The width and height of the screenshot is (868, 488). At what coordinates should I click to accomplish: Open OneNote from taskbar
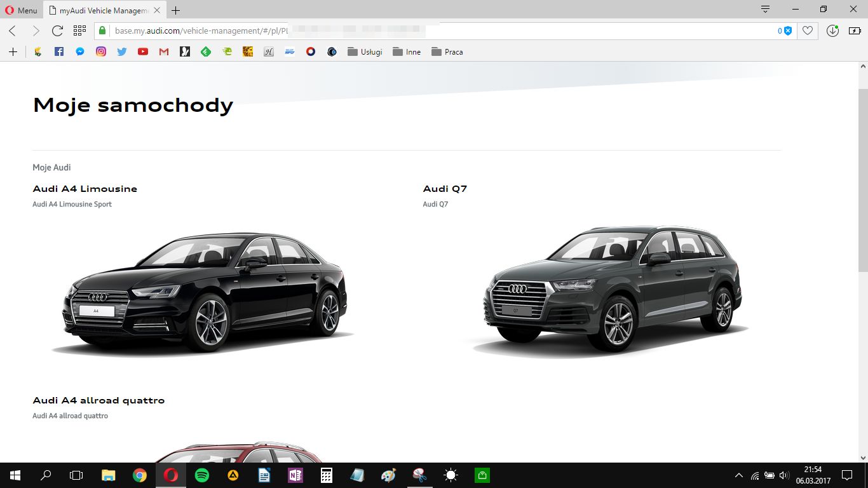tap(295, 475)
